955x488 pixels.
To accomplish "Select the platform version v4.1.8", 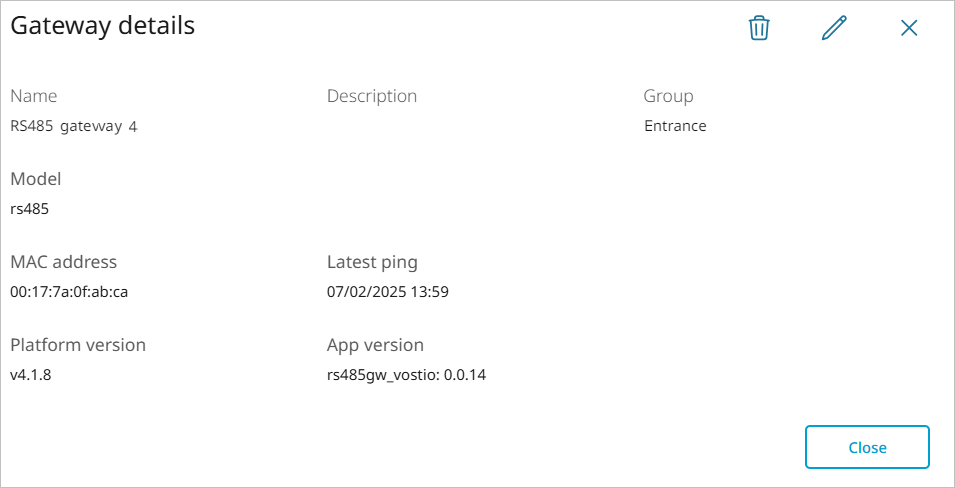I will click(x=31, y=375).
